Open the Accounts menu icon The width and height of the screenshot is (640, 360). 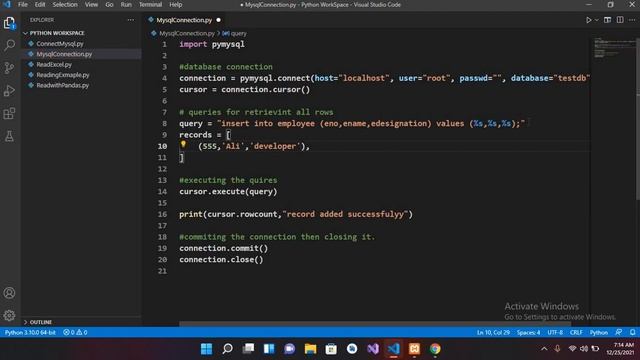point(9,293)
